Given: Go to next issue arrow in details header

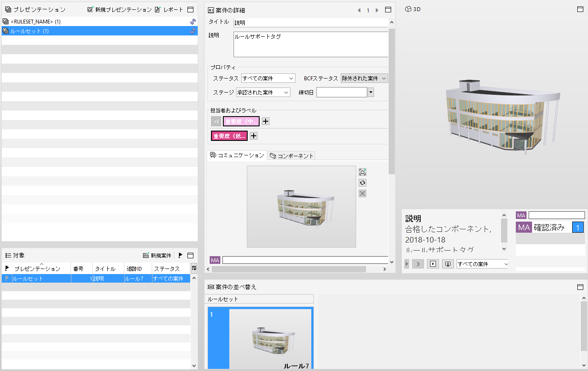Looking at the screenshot, I should [377, 10].
